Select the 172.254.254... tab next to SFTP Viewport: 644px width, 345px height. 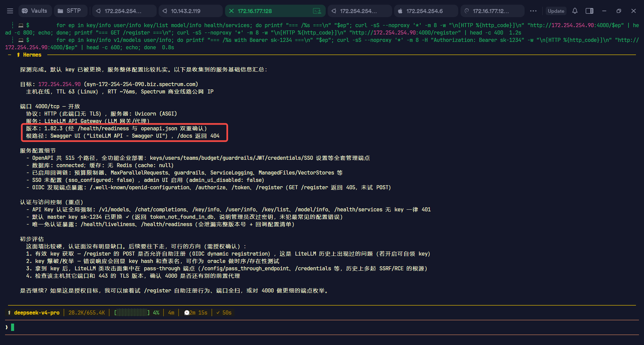coord(124,11)
